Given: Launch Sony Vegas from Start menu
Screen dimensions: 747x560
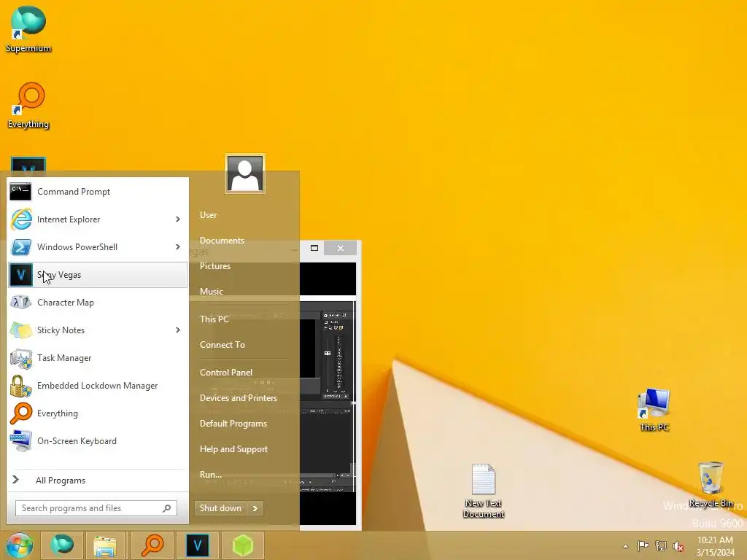Looking at the screenshot, I should click(x=98, y=275).
